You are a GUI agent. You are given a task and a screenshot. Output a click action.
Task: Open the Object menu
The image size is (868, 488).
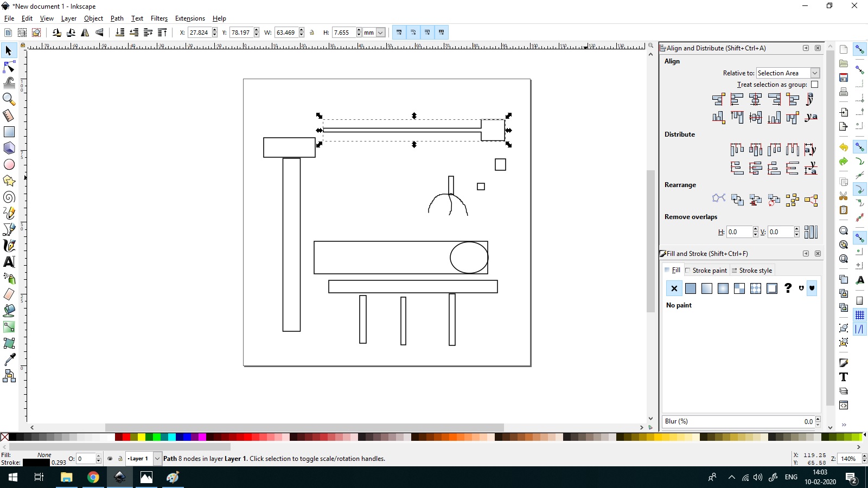(x=93, y=18)
